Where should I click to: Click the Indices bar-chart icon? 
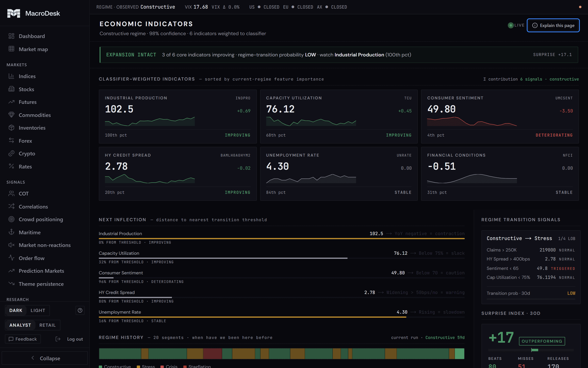tap(11, 76)
